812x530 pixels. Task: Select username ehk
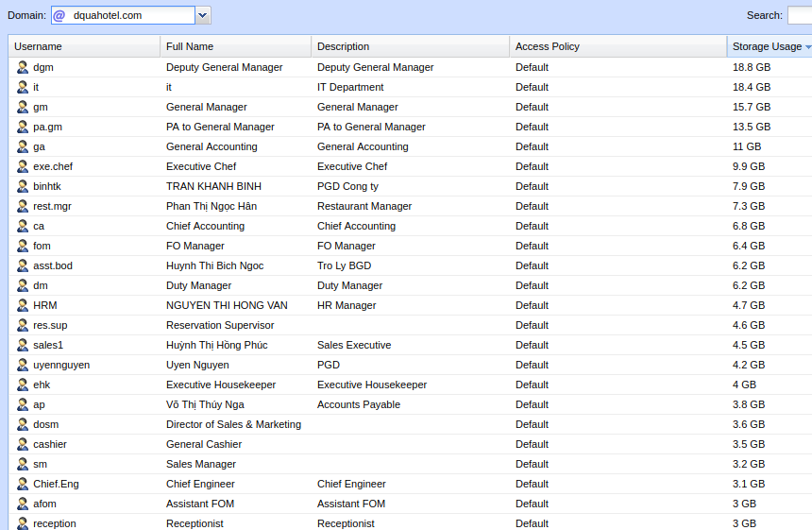click(x=42, y=385)
